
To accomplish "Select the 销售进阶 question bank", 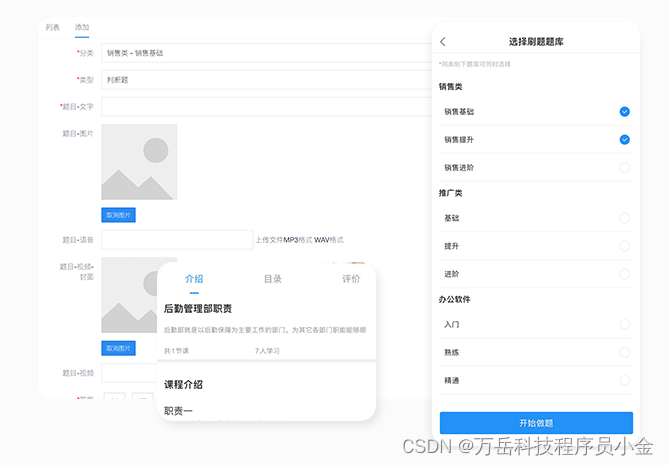I will click(x=624, y=168).
